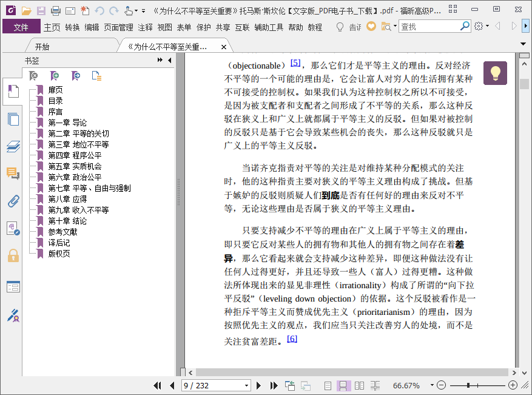Close the current PDF document tab
The image size is (532, 395).
224,47
